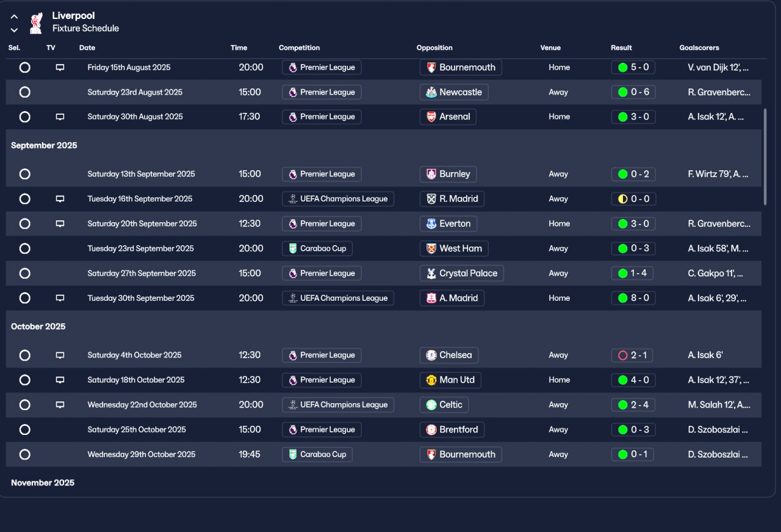Image resolution: width=781 pixels, height=532 pixels.
Task: Select the Chelsea fixture radio button
Action: (x=24, y=355)
